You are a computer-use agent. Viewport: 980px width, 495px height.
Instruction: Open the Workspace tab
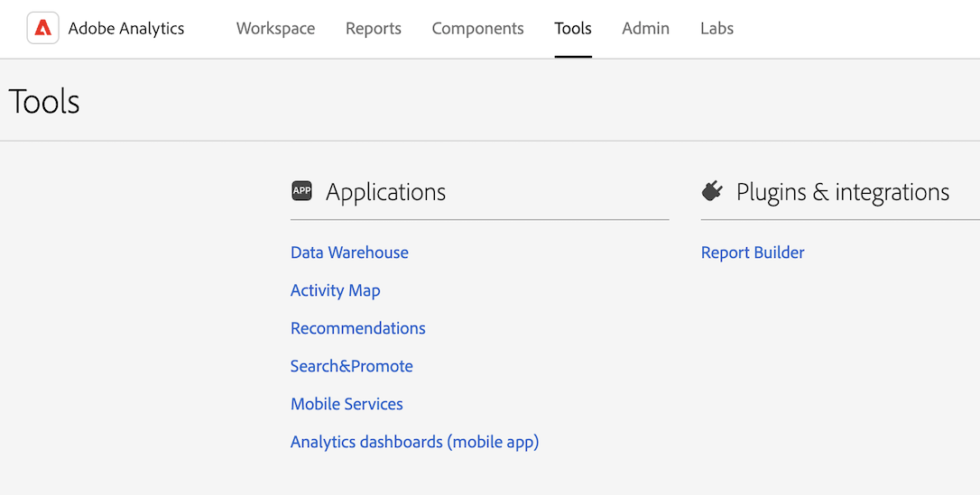tap(275, 29)
